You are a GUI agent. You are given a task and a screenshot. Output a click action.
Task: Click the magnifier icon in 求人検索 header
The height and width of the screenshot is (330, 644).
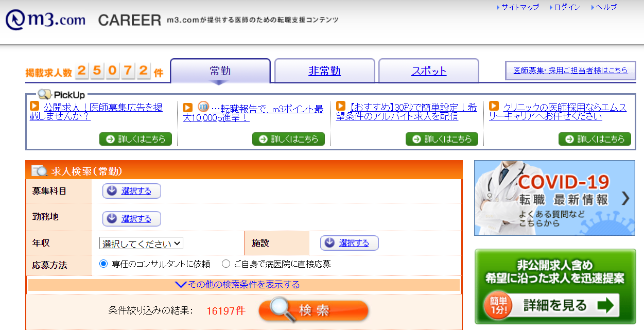click(40, 171)
